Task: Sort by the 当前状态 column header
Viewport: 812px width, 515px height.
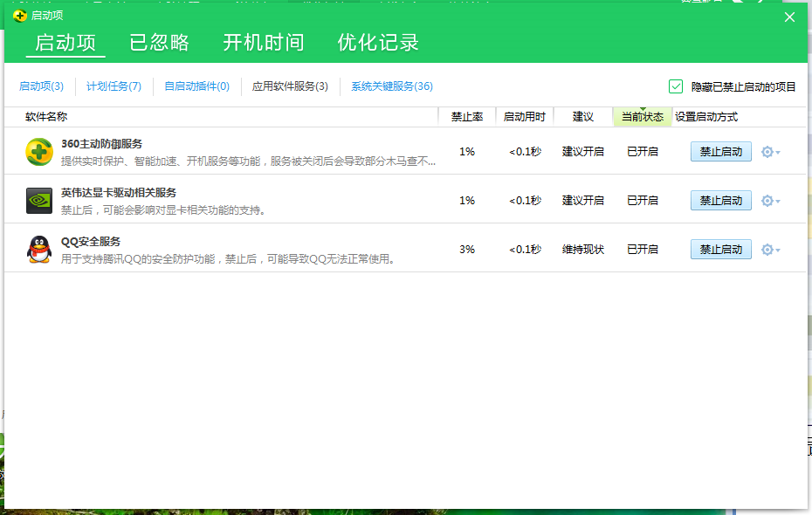Action: (643, 117)
